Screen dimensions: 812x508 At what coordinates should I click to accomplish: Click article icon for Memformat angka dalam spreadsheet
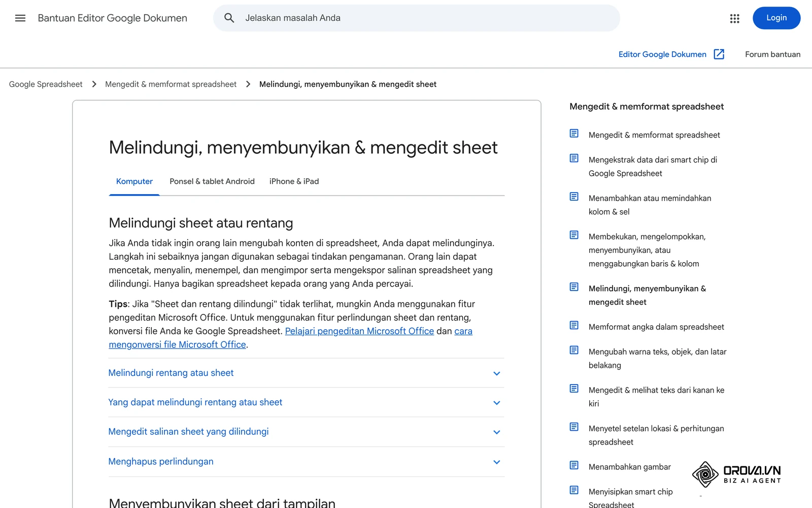[x=574, y=325]
